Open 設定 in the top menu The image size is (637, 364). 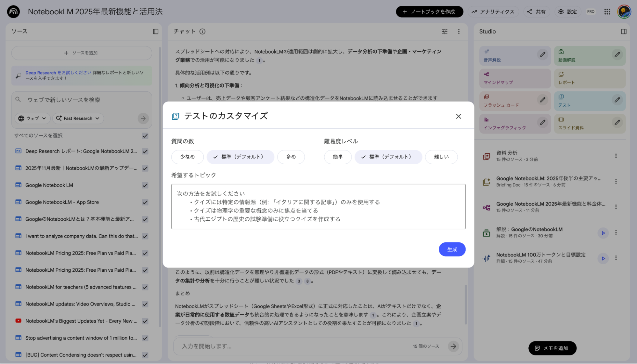coord(568,11)
